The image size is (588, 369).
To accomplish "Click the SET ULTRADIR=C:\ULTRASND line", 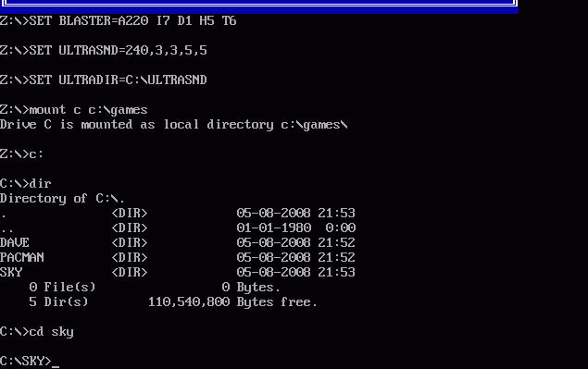I will pyautogui.click(x=104, y=80).
